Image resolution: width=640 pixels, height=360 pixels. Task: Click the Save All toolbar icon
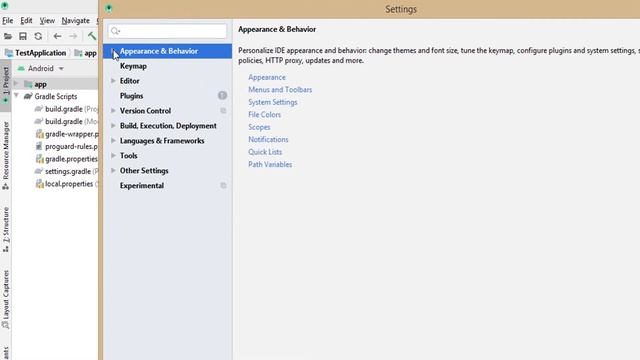click(x=23, y=36)
